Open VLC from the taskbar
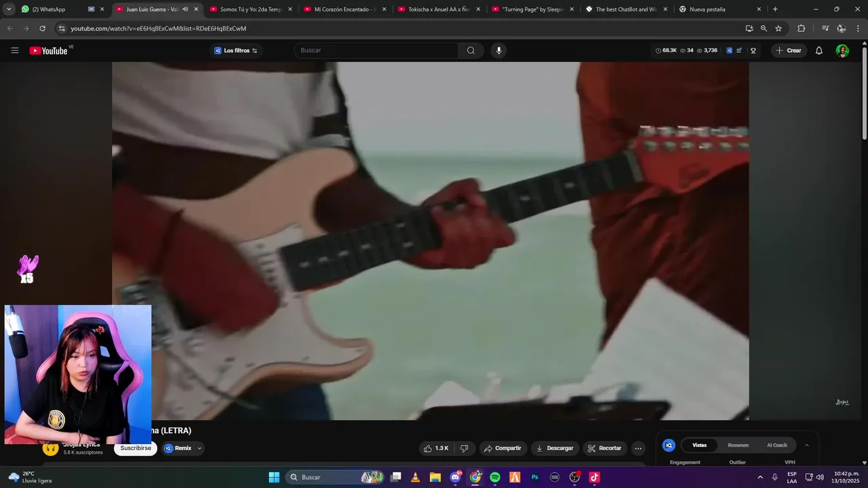The width and height of the screenshot is (868, 488). 416,477
